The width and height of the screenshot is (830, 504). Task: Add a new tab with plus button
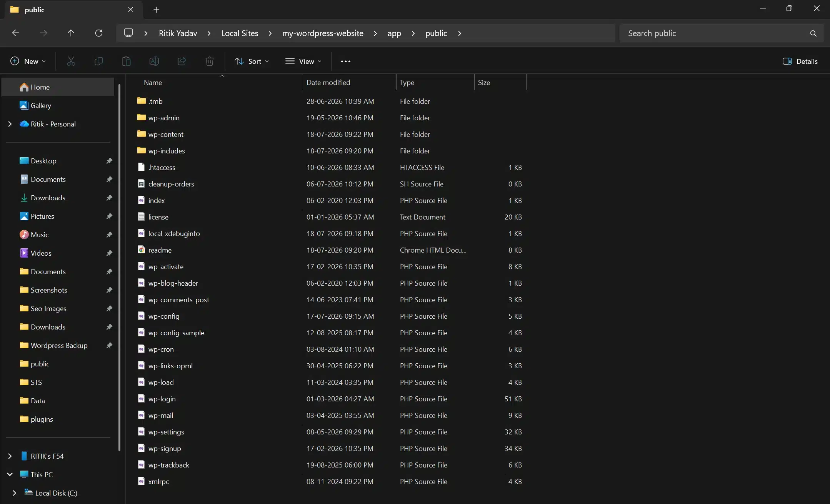tap(156, 10)
